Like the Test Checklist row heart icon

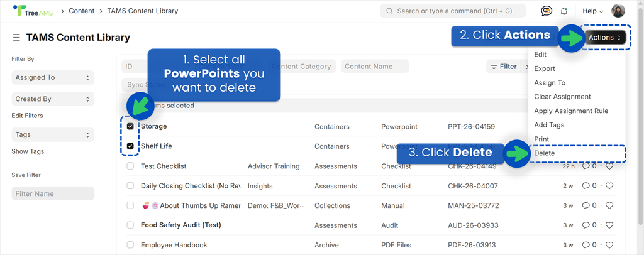(609, 166)
